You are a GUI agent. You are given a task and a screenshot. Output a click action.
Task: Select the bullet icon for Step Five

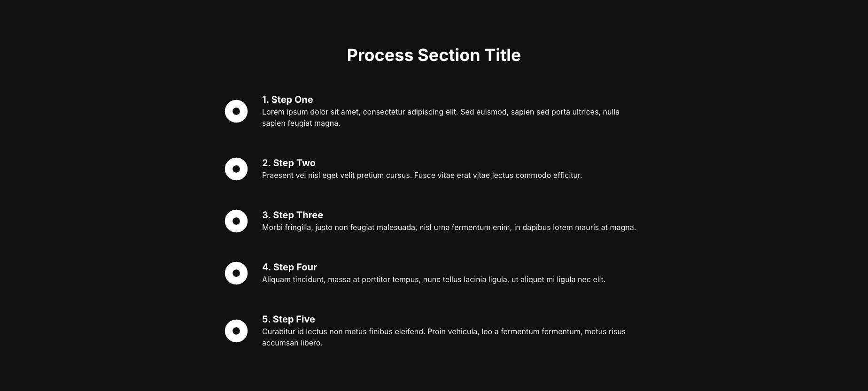[x=236, y=331]
